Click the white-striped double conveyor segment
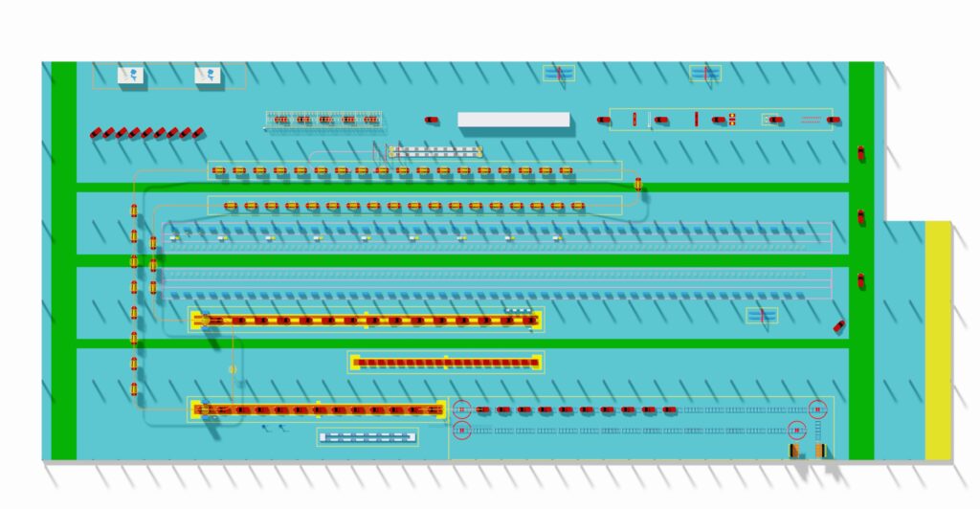The image size is (980, 509). [x=434, y=151]
